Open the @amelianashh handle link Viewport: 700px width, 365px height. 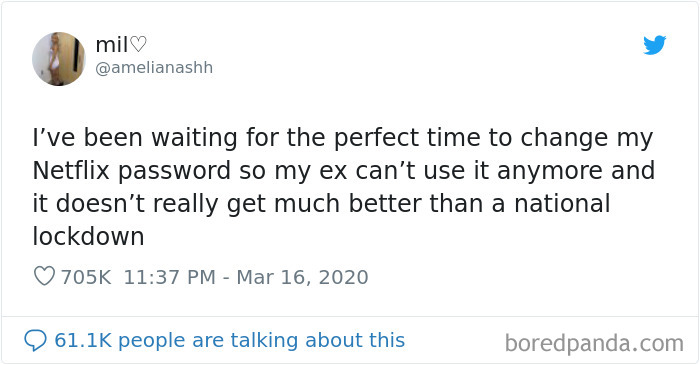pyautogui.click(x=154, y=68)
